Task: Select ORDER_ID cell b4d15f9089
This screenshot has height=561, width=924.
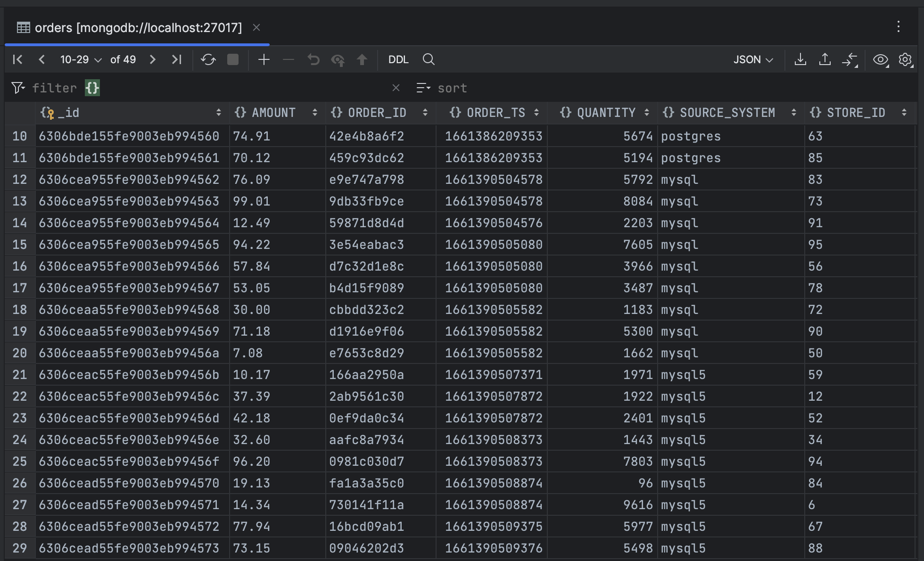Action: click(381, 288)
